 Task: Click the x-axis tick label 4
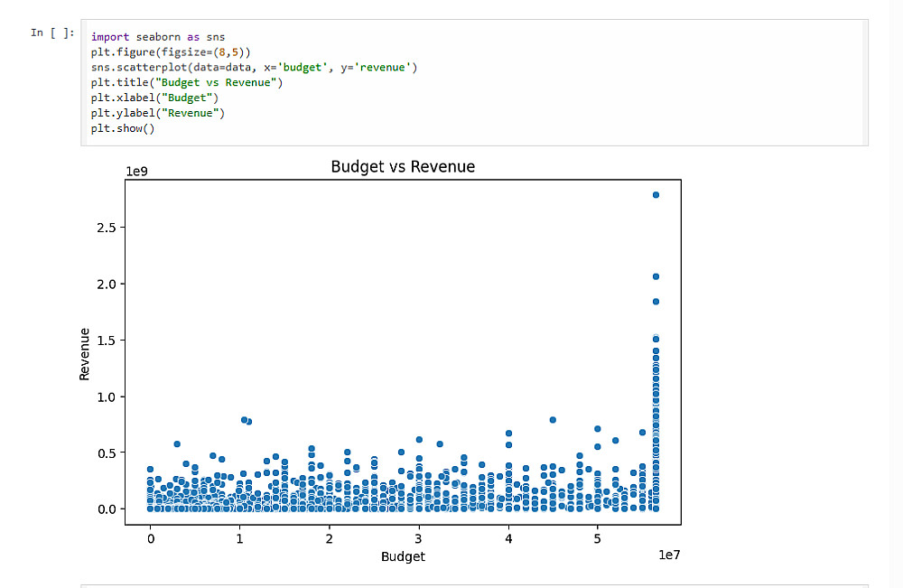(508, 539)
